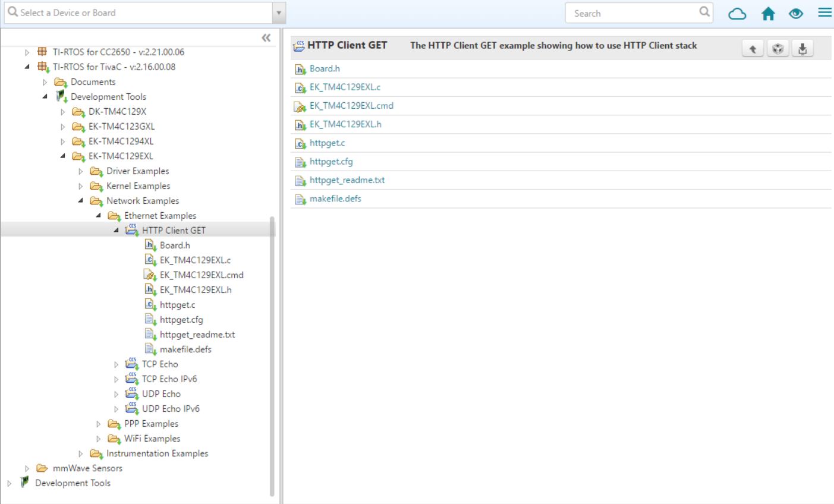This screenshot has height=504, width=834.
Task: Click the import project cube button
Action: pyautogui.click(x=778, y=49)
